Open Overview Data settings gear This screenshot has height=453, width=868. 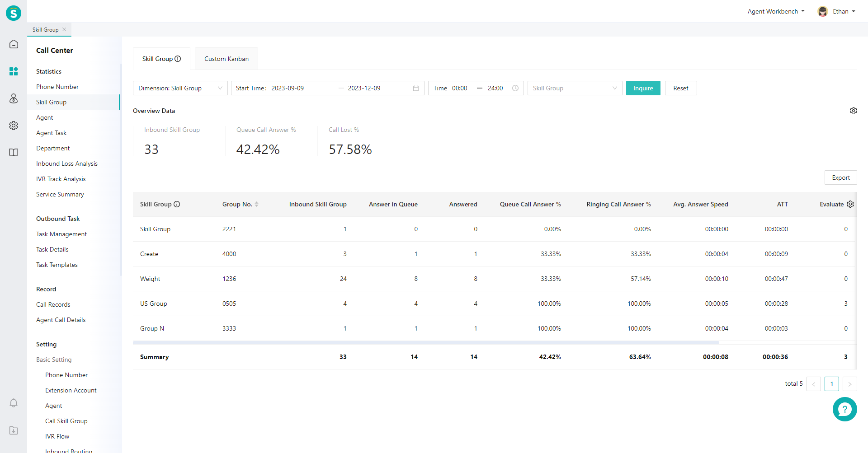(854, 111)
